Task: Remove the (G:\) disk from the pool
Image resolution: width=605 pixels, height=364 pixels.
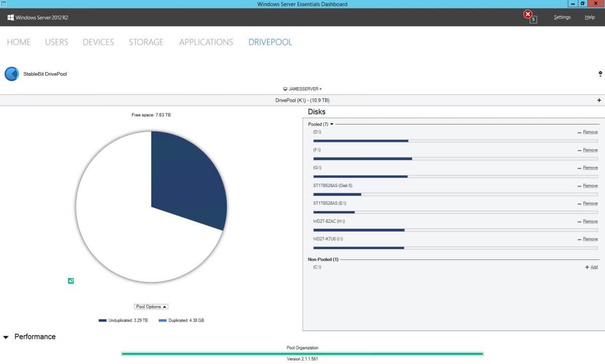Action: (x=590, y=168)
